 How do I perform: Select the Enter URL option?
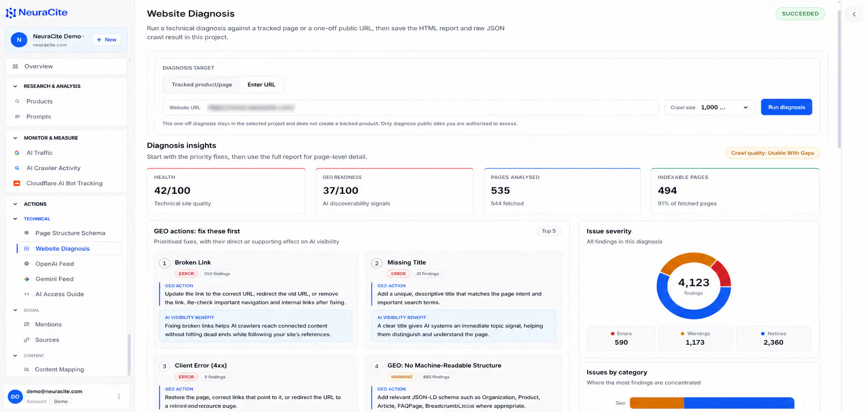point(261,85)
